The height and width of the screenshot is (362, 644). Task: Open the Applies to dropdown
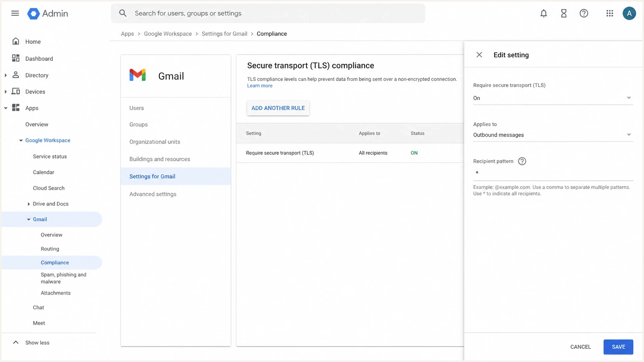tap(553, 135)
